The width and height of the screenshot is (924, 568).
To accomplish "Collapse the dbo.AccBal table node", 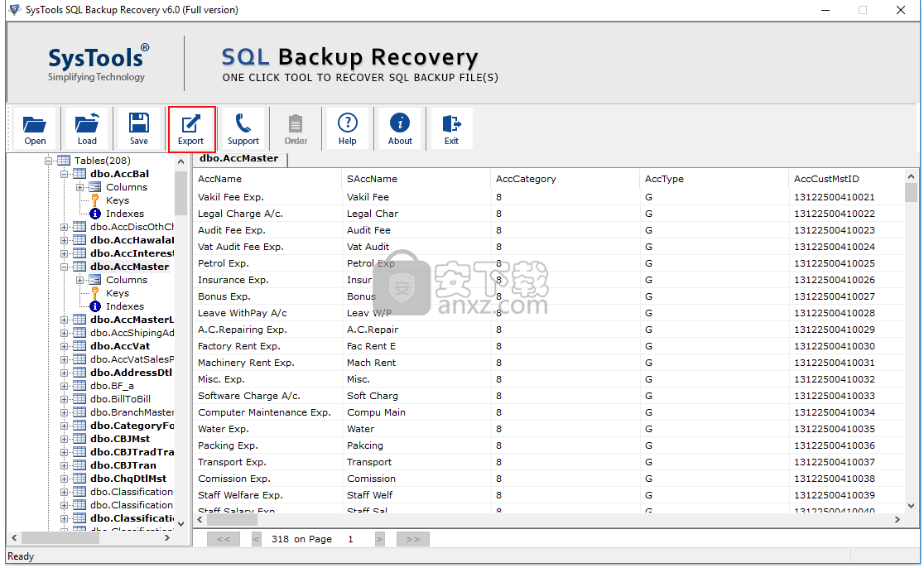I will point(65,174).
